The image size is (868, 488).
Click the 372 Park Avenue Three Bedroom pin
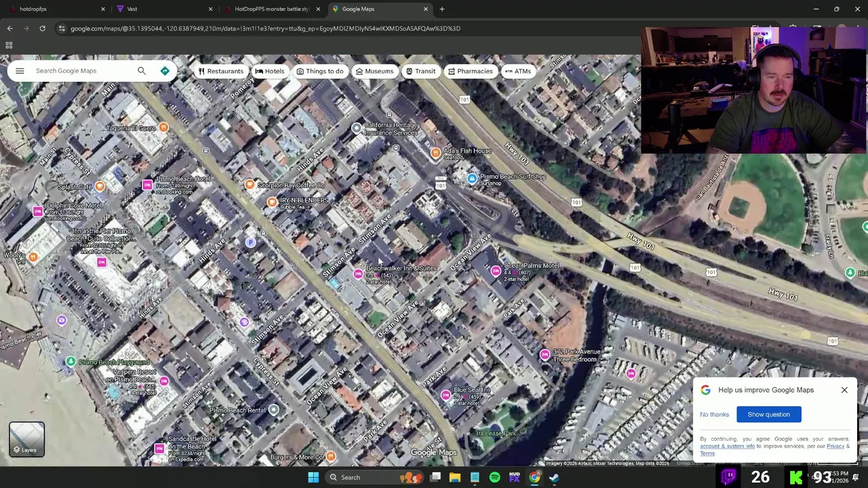pos(545,354)
